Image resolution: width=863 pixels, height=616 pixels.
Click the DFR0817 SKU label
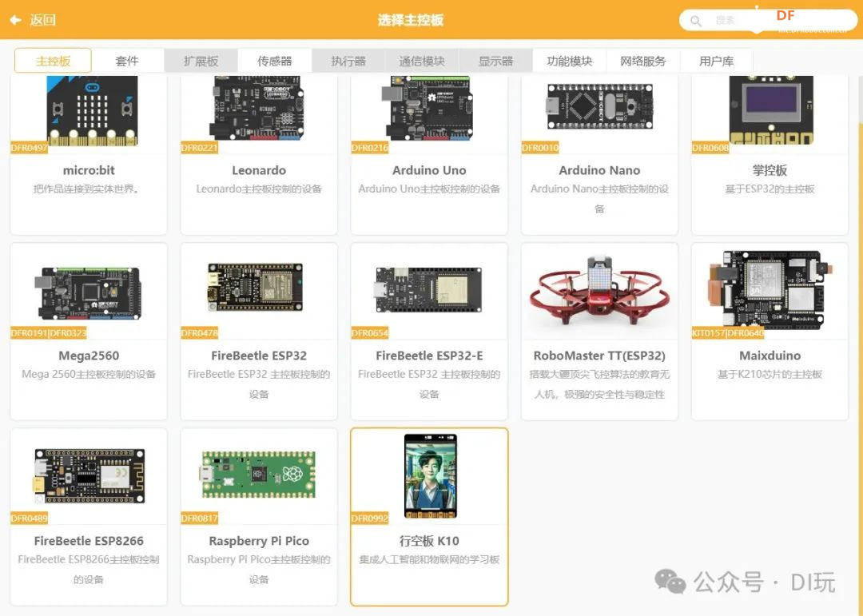[x=199, y=519]
